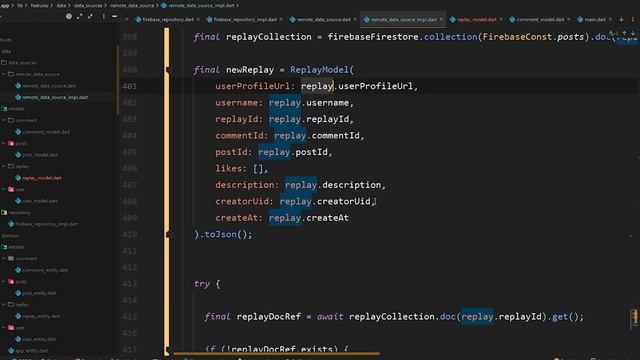
Task: Click the 'data' breadcrumb segment
Action: (x=61, y=6)
